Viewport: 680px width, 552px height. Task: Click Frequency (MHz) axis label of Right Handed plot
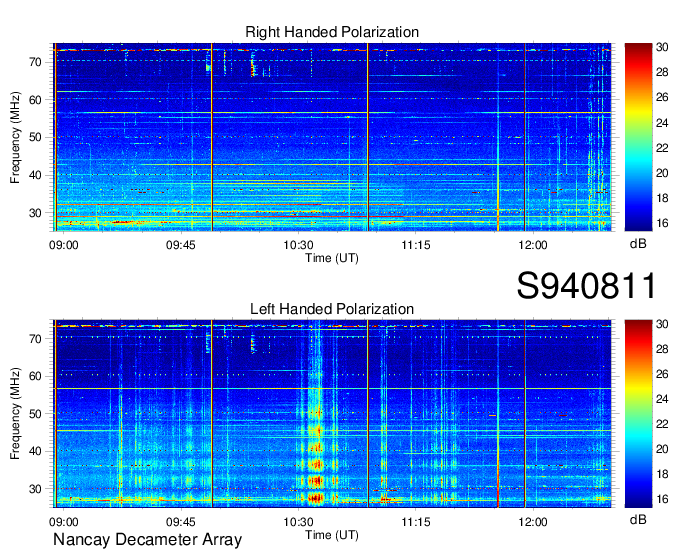click(15, 137)
